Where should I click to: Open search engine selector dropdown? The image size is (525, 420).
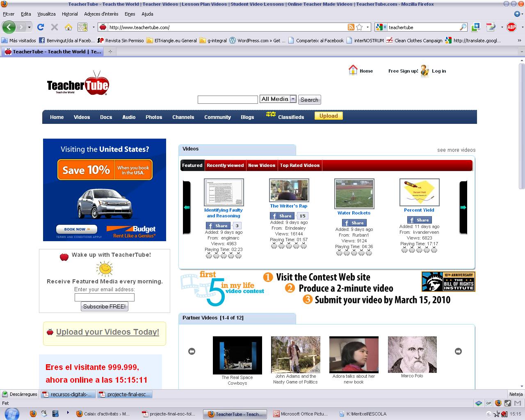point(381,27)
